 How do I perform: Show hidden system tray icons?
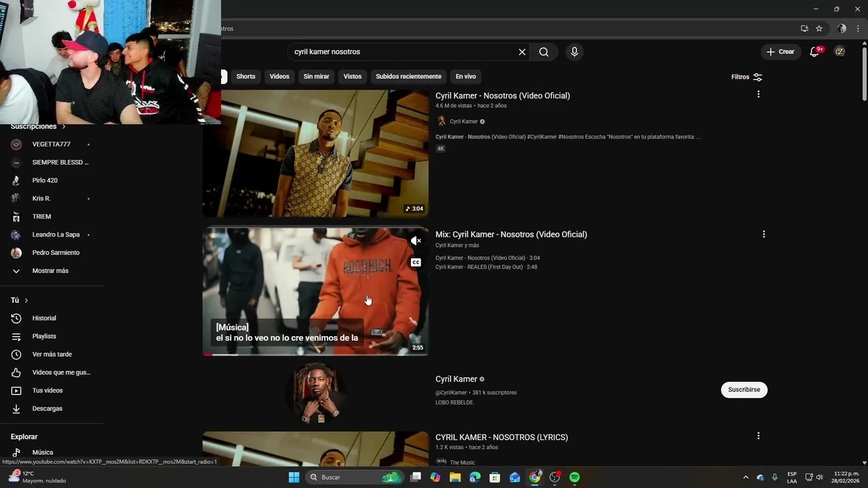click(746, 477)
